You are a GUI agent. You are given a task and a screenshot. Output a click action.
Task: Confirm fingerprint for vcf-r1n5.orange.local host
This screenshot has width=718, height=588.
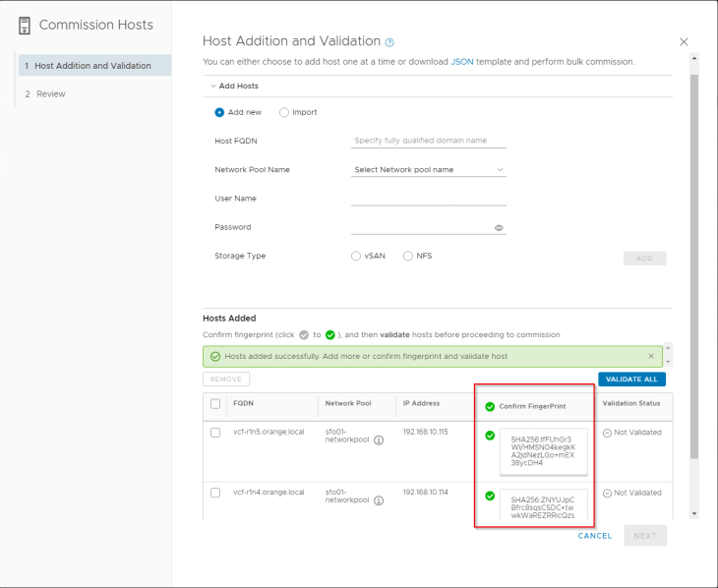(x=490, y=436)
